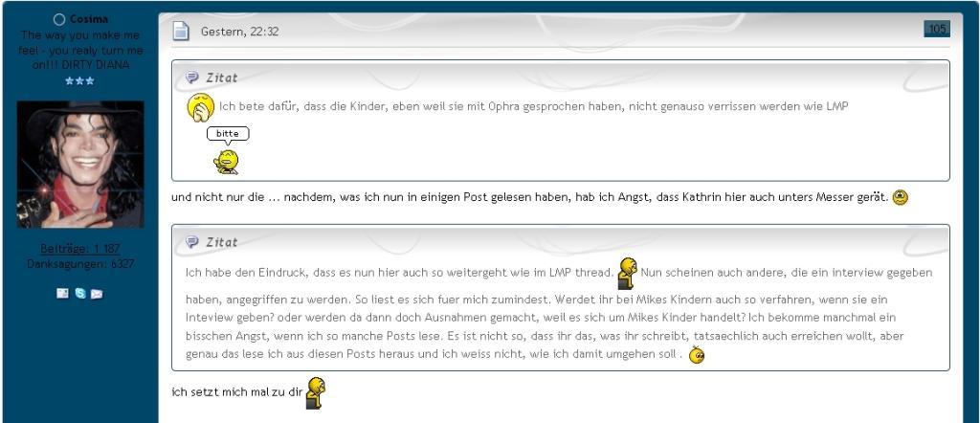Screen dimensions: 980x423
Task: Click the sitting smiley after 'ich setzt mich mal zu dir'
Action: 315,393
